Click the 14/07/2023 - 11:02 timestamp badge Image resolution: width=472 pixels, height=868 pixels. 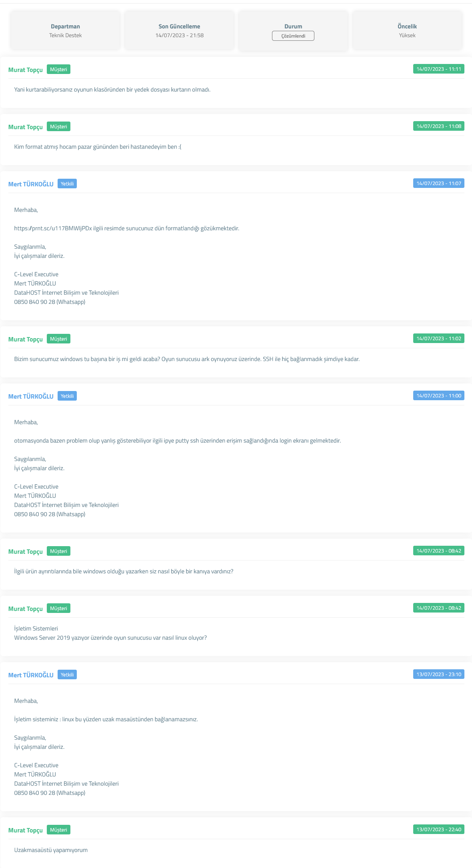click(x=439, y=339)
